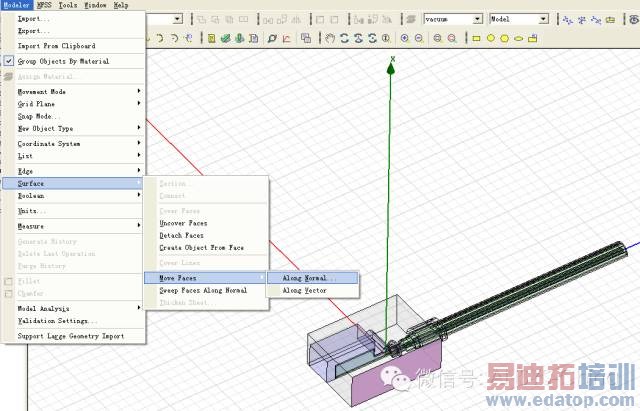Select the Draw Rectangle tool
640x411 pixels.
click(x=476, y=38)
